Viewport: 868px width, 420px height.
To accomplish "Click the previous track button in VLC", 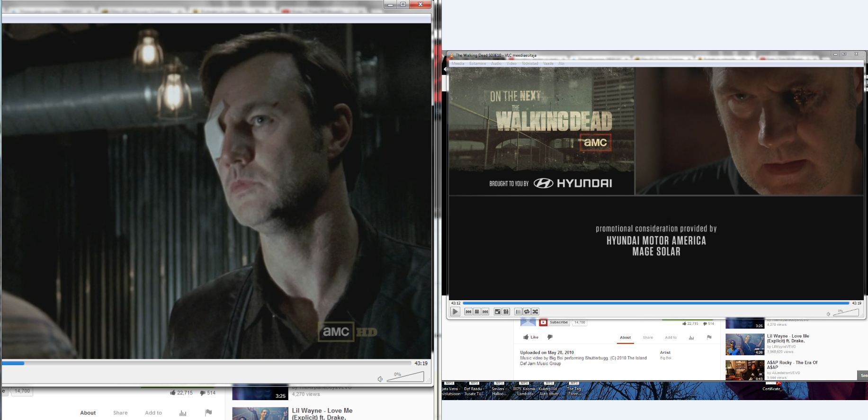I will 468,312.
